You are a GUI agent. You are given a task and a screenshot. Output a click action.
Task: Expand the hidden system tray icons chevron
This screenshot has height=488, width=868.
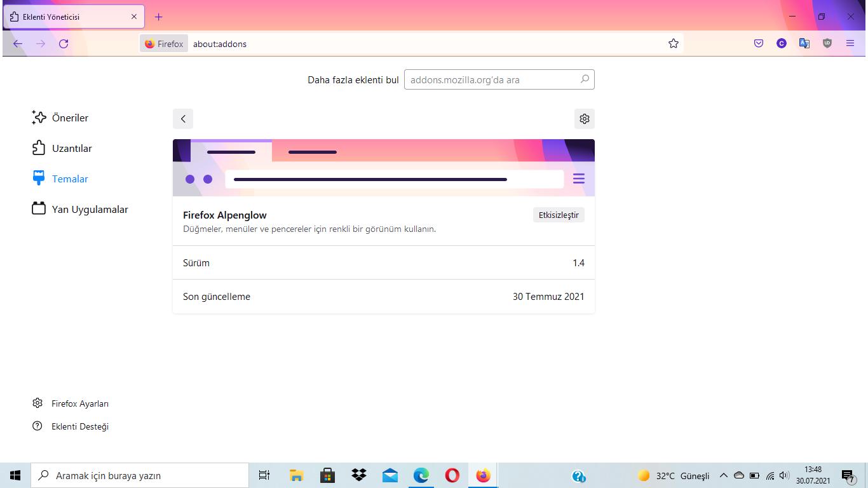pos(723,475)
